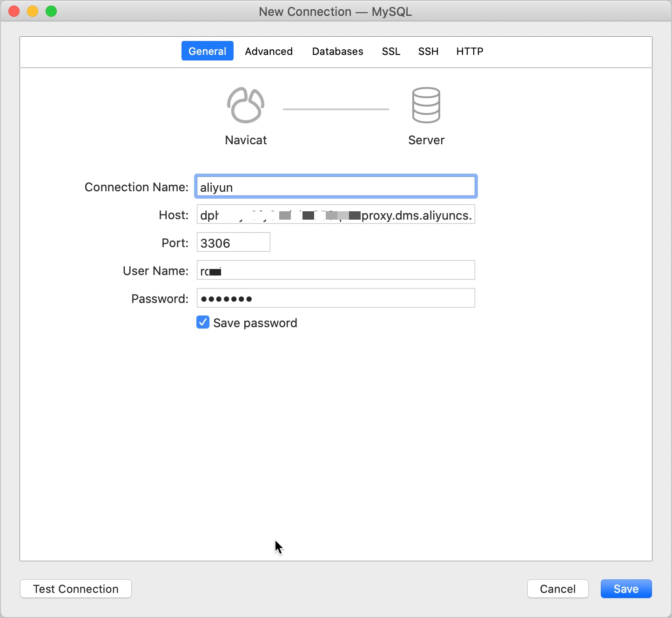This screenshot has height=618, width=672.
Task: Click the 'Save password' label text
Action: [x=255, y=323]
